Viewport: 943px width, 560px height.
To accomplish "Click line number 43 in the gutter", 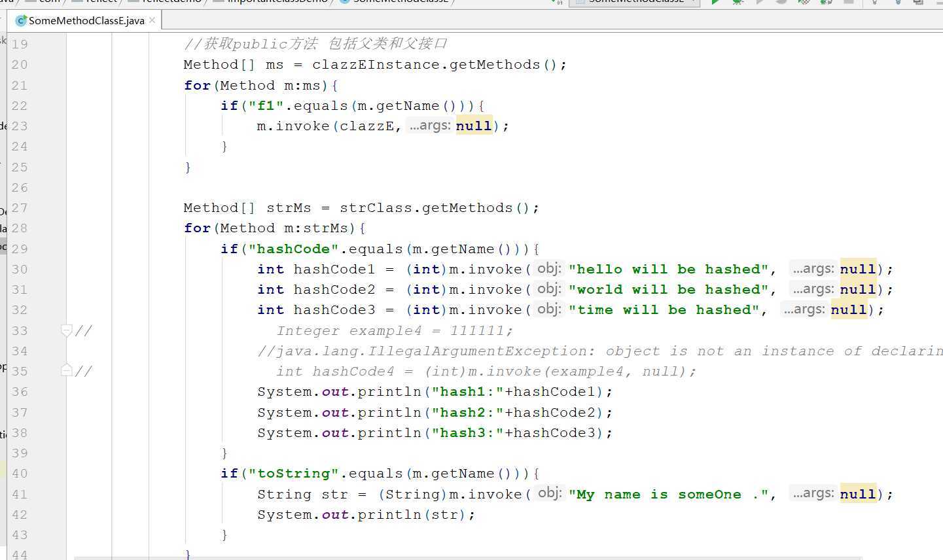I will click(20, 534).
